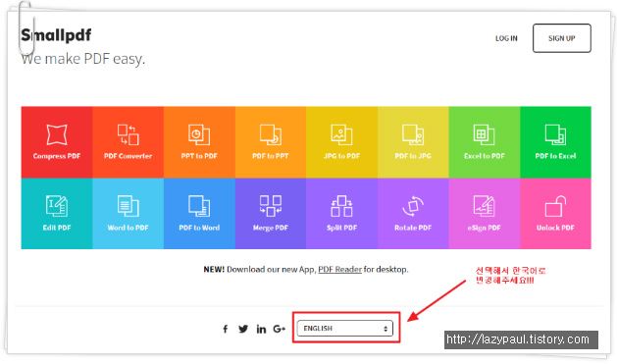The width and height of the screenshot is (617, 364).
Task: Open the PDF to JPG tool
Action: click(413, 142)
